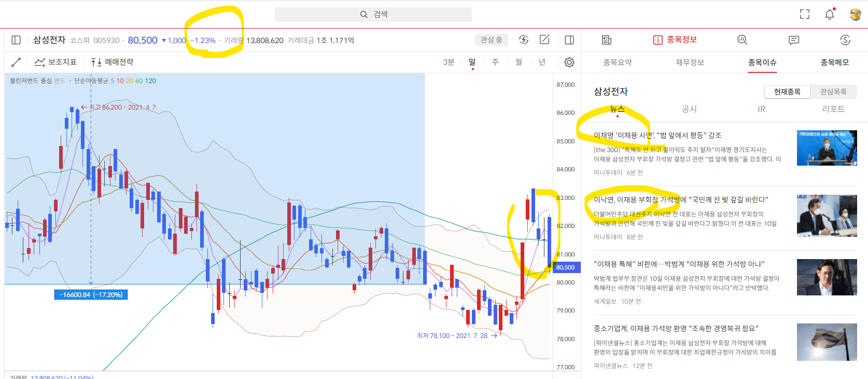
Task: Toggle the right side panel layout icon
Action: coord(569,40)
